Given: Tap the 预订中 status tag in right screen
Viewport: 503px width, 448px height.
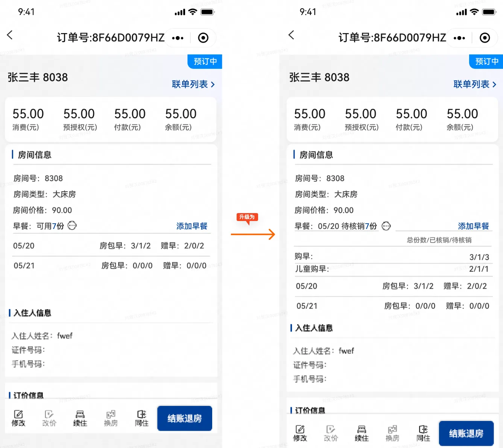Looking at the screenshot, I should click(x=486, y=62).
